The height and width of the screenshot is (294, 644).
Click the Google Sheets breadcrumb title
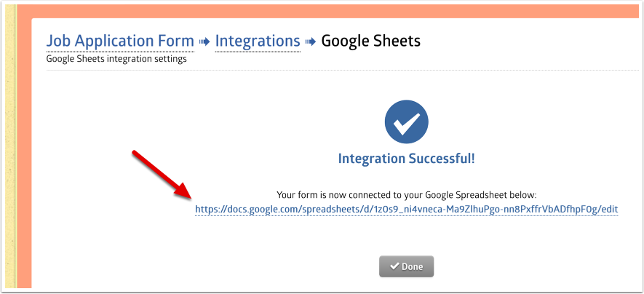[371, 41]
